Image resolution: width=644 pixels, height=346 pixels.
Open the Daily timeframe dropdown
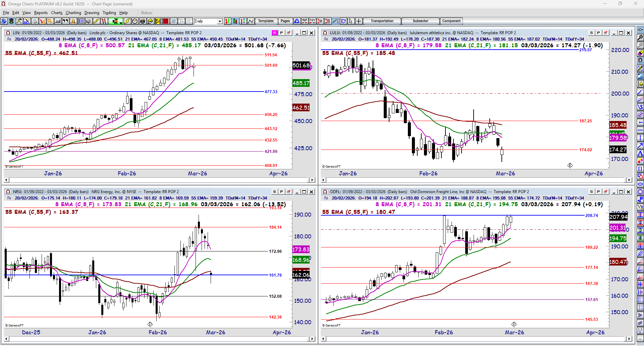pos(220,21)
